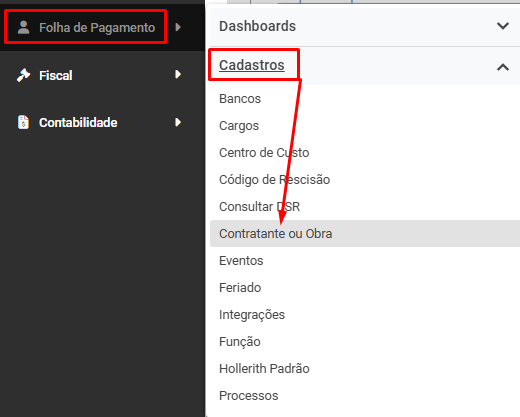This screenshot has height=417, width=520.
Task: Expand the Folha de Pagamento submenu arrow
Action: pyautogui.click(x=178, y=27)
